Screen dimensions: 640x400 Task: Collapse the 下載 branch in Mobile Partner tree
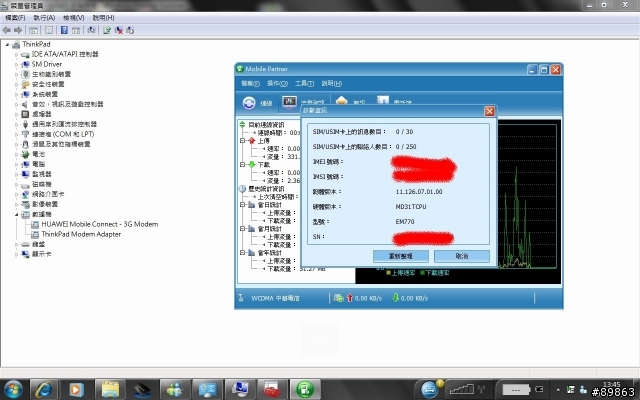(x=242, y=164)
